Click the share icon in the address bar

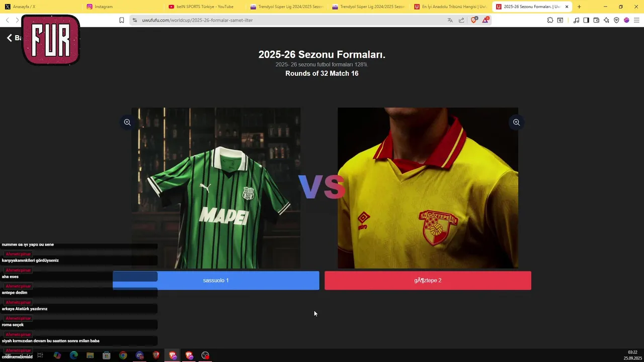[461, 20]
